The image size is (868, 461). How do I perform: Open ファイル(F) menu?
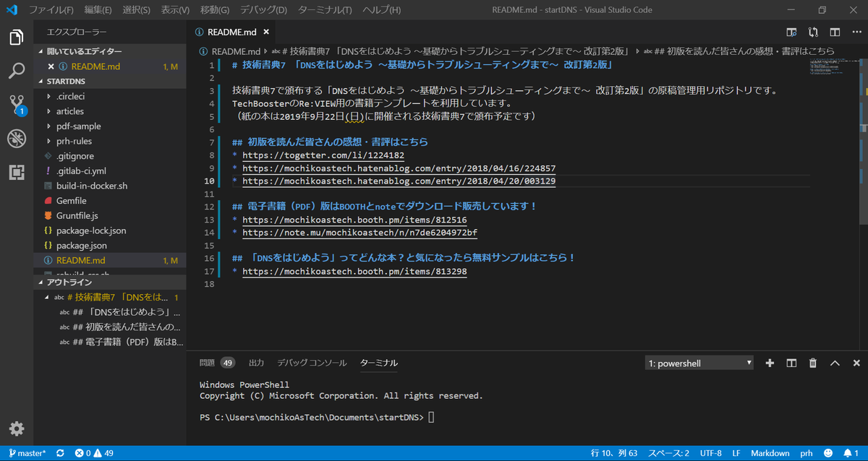coord(51,10)
